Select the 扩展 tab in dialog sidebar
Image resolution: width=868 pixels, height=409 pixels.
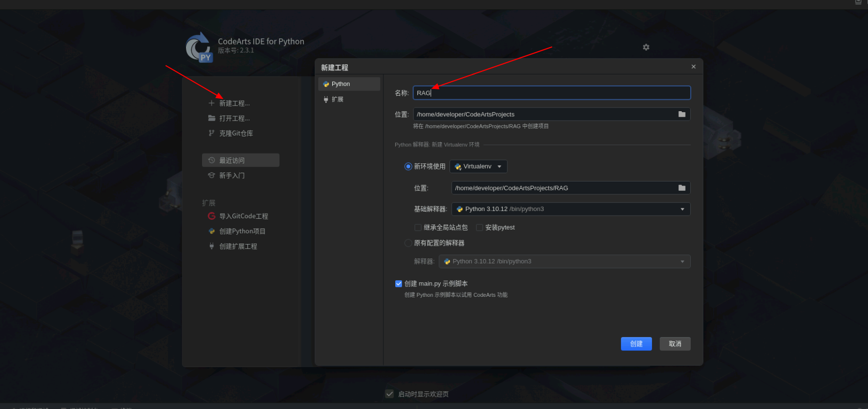pyautogui.click(x=337, y=99)
